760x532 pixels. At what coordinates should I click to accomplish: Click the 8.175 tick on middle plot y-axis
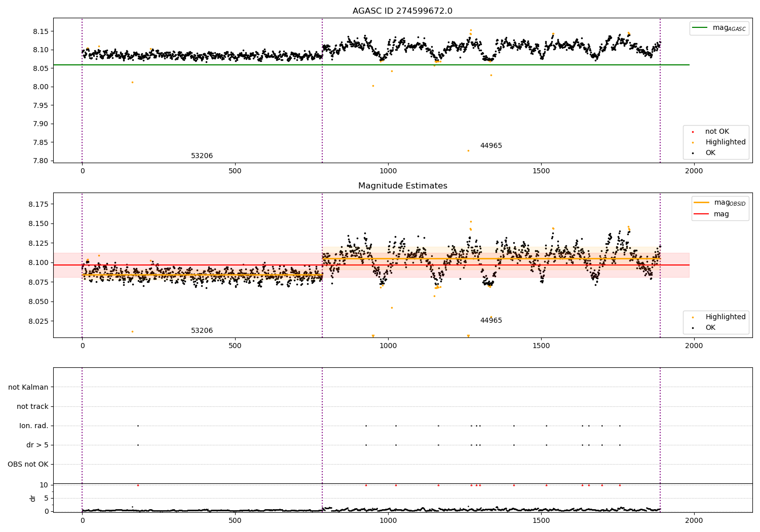click(39, 204)
